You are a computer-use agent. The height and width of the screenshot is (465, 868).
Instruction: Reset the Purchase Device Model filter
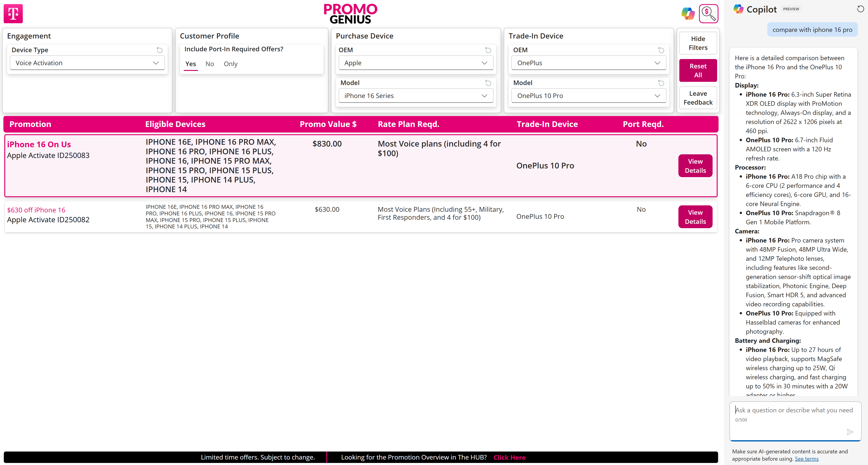488,83
